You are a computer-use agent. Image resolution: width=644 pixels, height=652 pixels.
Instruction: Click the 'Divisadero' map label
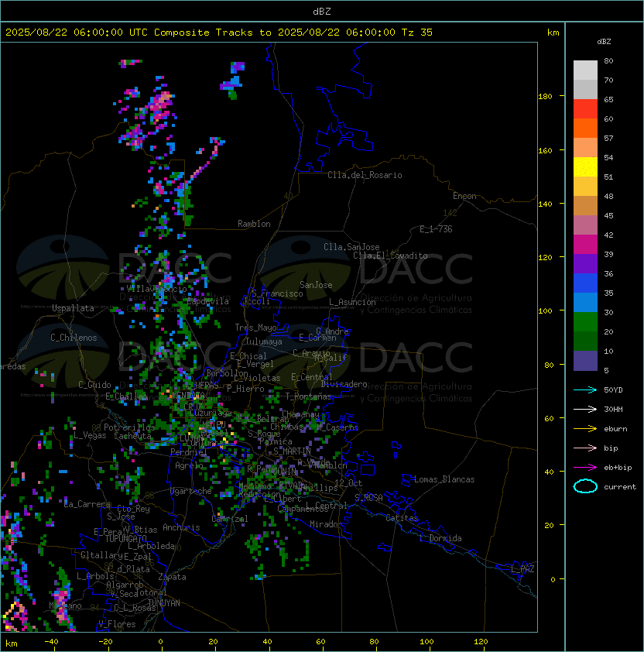(344, 384)
